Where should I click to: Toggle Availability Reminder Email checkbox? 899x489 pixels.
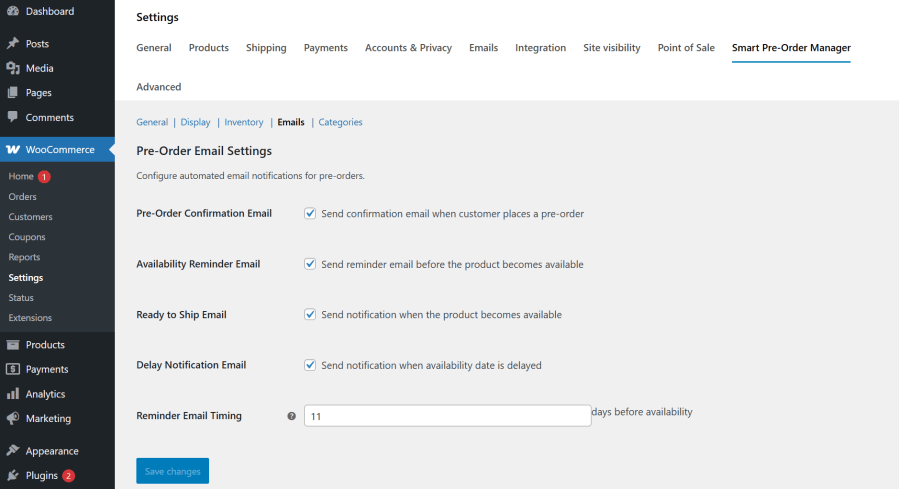310,264
